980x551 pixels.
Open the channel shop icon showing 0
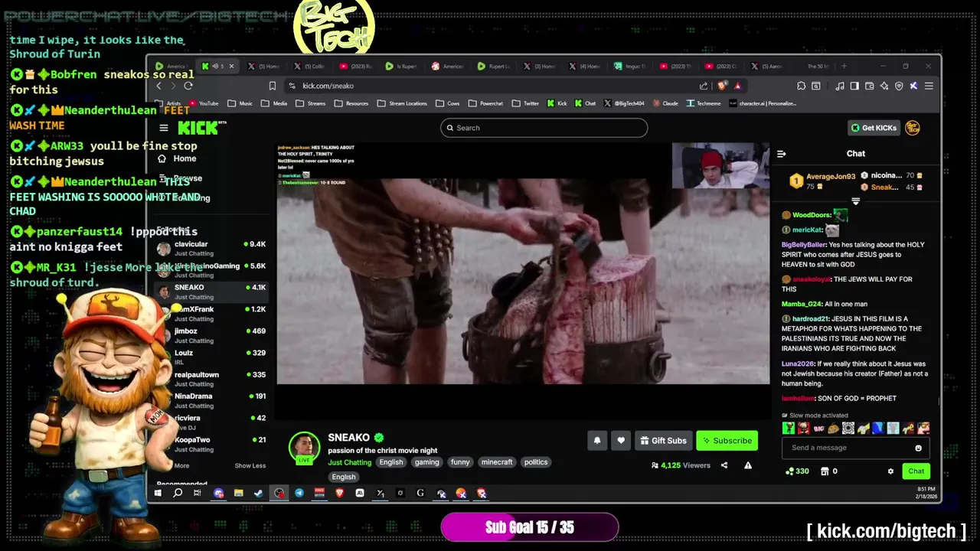pyautogui.click(x=828, y=471)
